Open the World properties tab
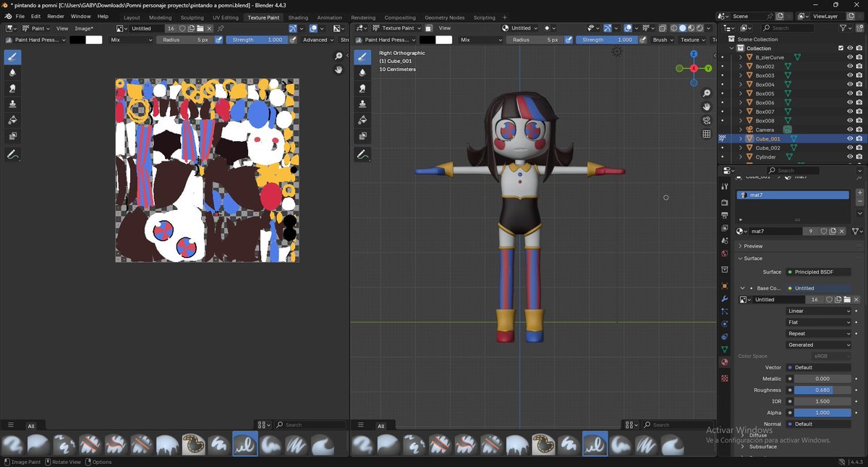Viewport: 868px width, 467px height. coord(725,254)
